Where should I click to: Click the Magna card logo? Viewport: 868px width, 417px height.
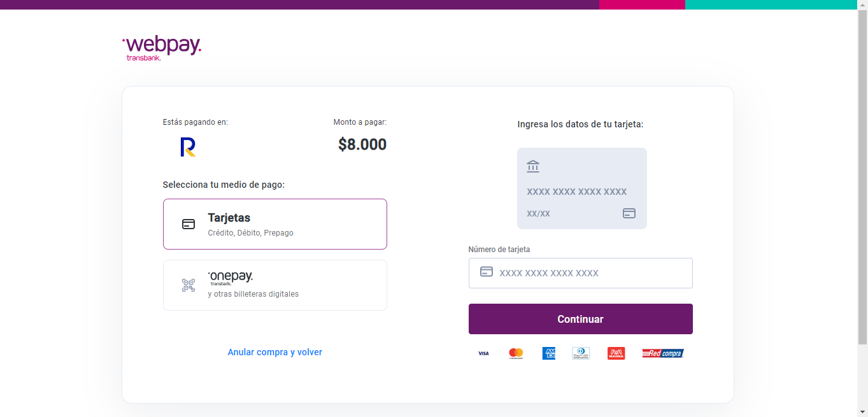616,353
